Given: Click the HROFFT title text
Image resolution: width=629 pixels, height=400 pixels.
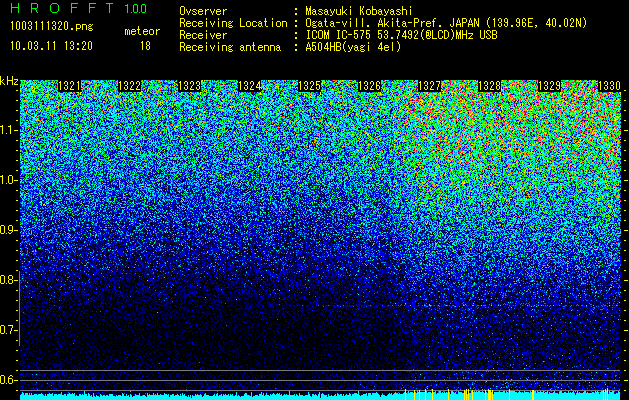Looking at the screenshot, I should [62, 8].
